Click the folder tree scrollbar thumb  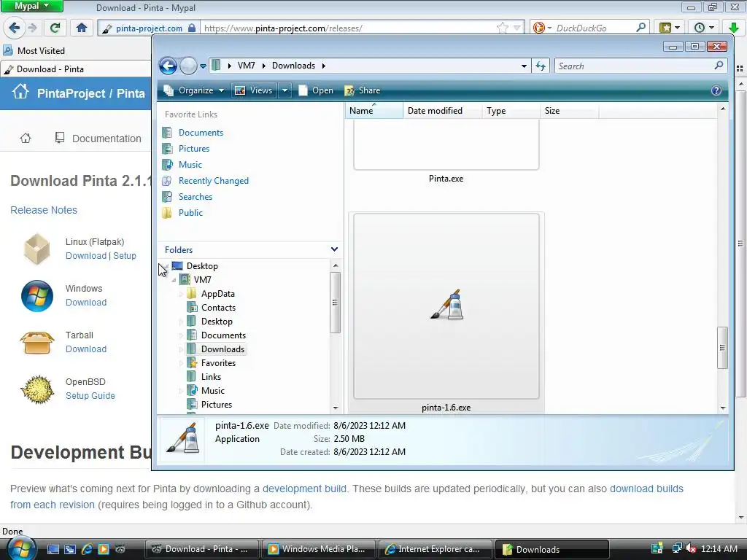click(x=335, y=303)
